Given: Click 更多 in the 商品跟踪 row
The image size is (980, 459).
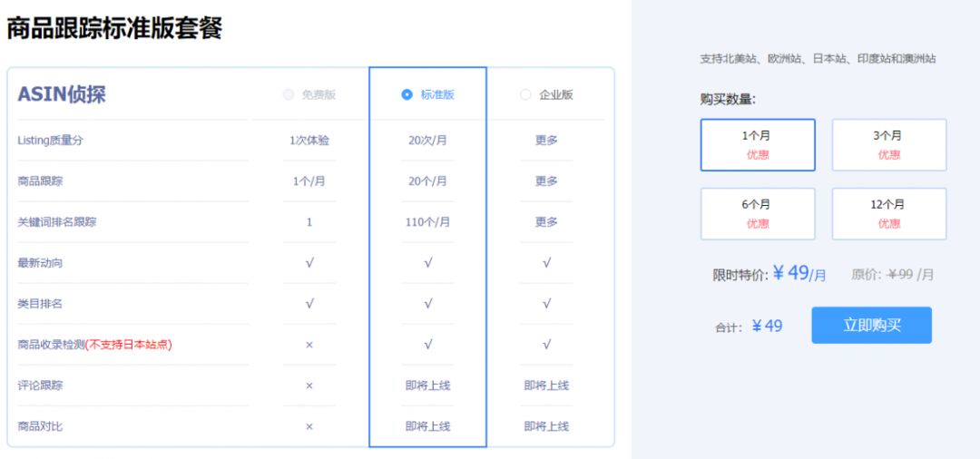Looking at the screenshot, I should coord(546,181).
